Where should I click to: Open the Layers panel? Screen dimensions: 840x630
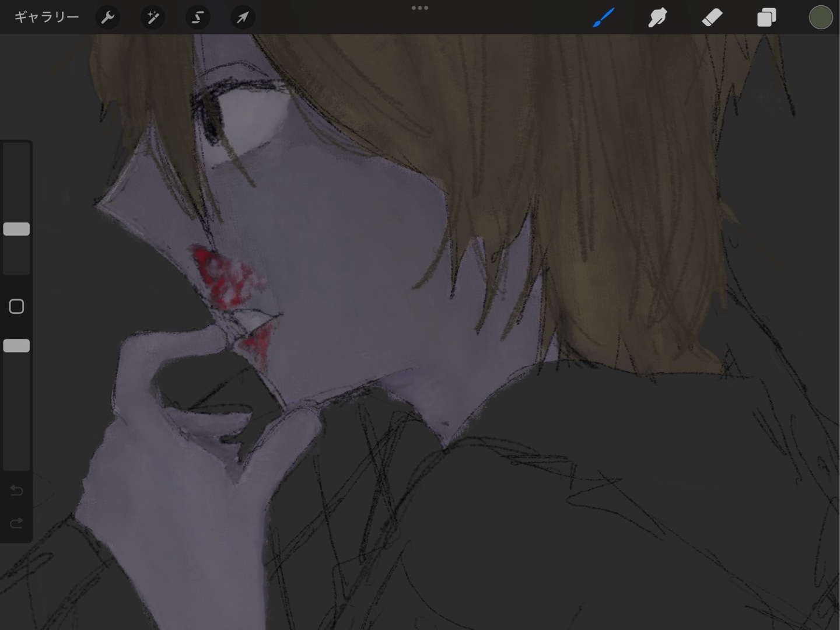tap(766, 17)
